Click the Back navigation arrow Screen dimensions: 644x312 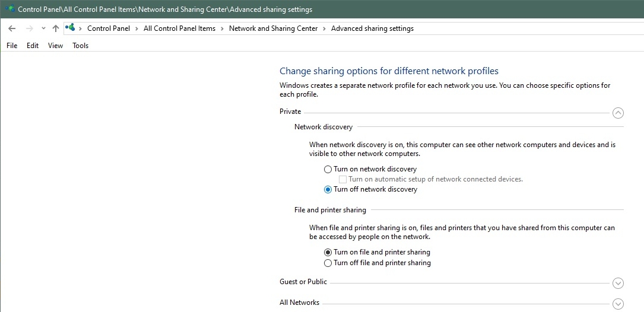coord(12,28)
